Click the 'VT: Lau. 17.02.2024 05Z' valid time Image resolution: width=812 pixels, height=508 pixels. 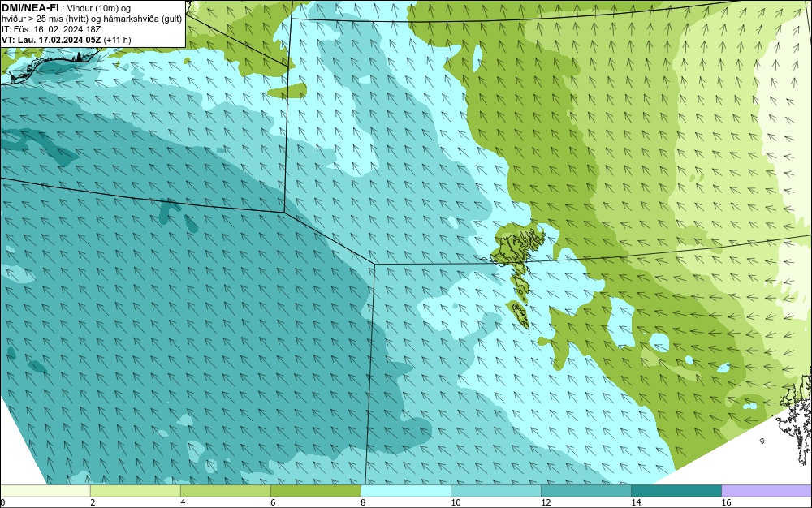tap(52, 40)
